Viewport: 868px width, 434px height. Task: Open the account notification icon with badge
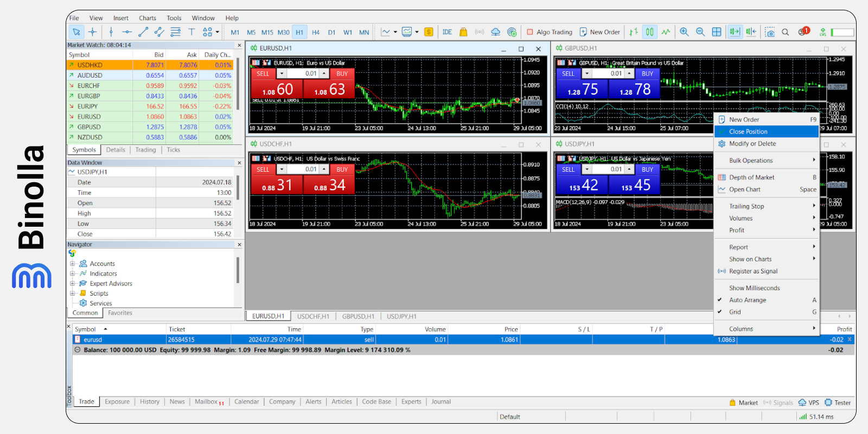tap(803, 31)
